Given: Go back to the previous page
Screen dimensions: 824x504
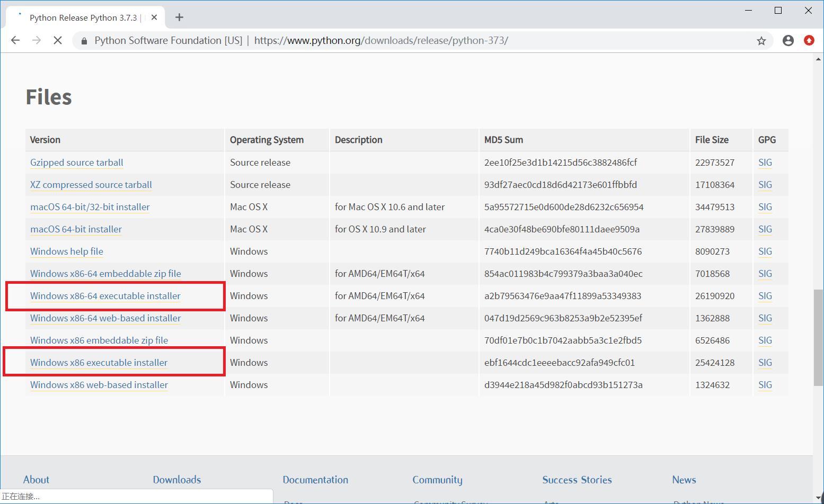Looking at the screenshot, I should click(15, 40).
